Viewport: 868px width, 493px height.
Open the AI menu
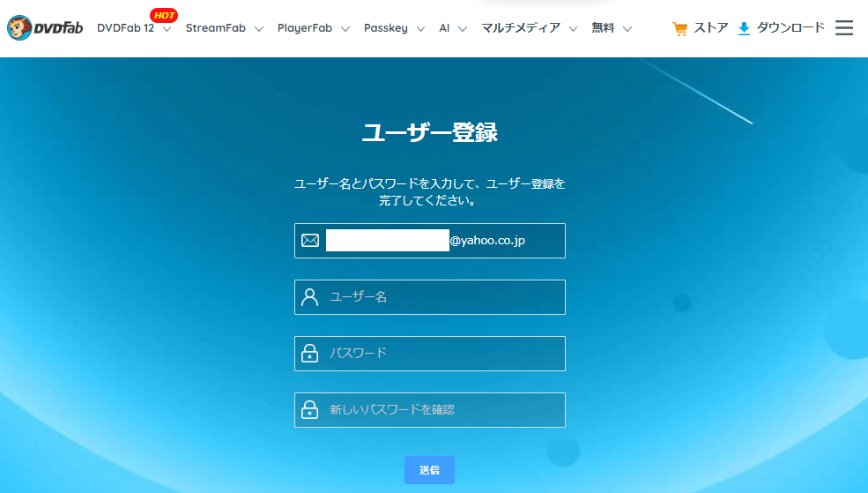pos(444,28)
